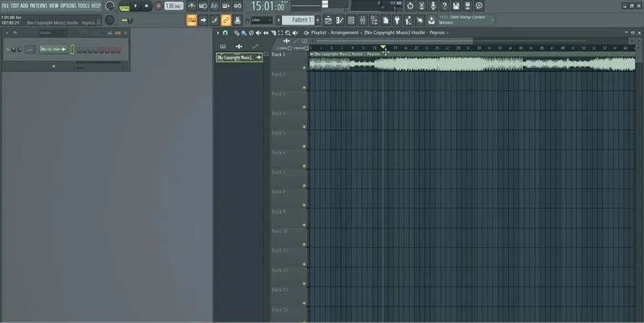
Task: Click the metronome icon
Action: pos(191,6)
